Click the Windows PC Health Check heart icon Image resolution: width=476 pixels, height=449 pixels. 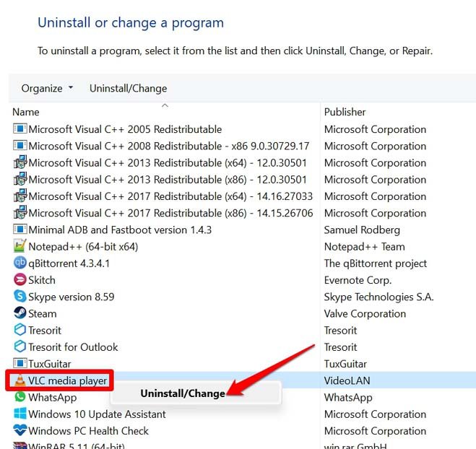pos(20,430)
